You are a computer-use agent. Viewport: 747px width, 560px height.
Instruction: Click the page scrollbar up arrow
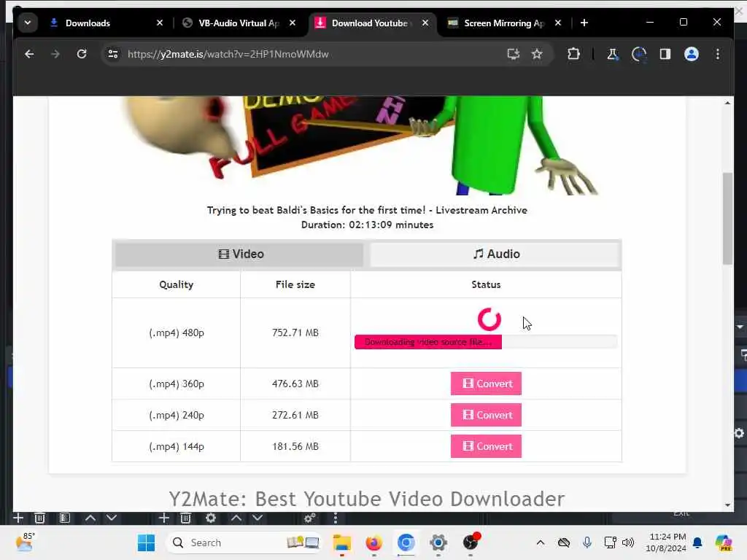point(727,103)
